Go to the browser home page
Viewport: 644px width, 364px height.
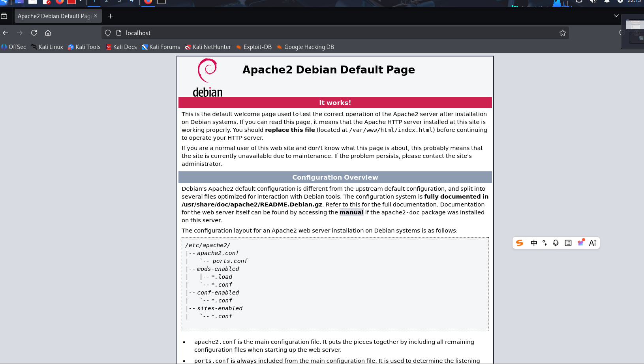pyautogui.click(x=48, y=33)
